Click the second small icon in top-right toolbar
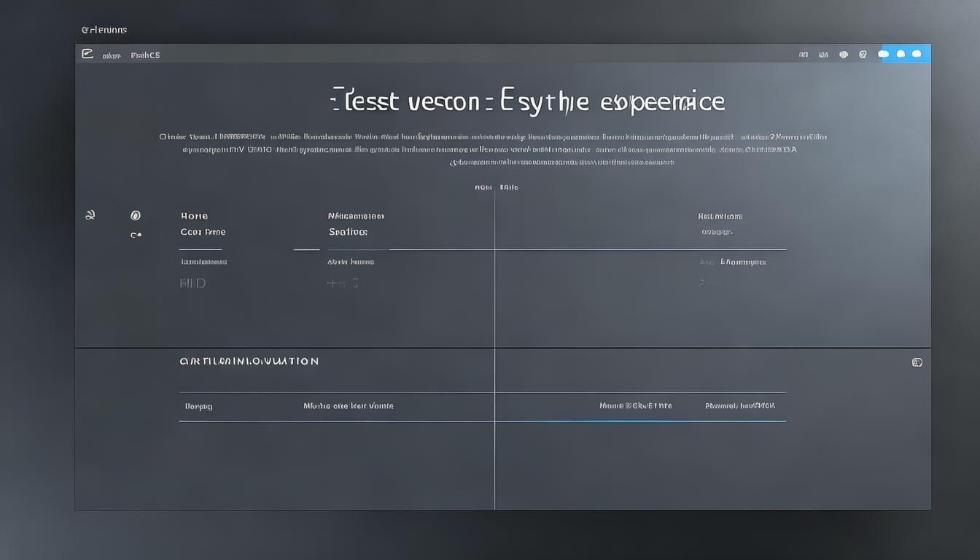980x560 pixels. pyautogui.click(x=823, y=54)
